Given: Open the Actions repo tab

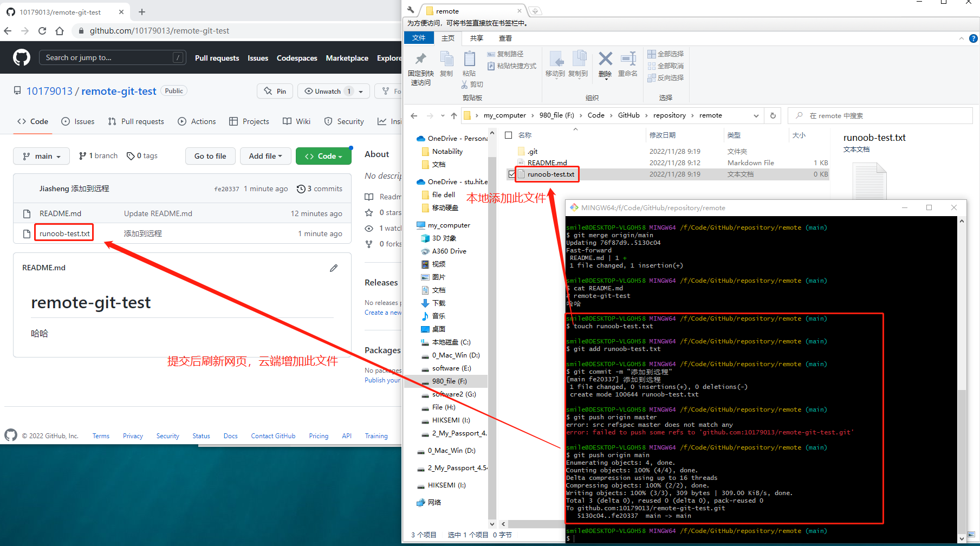Looking at the screenshot, I should [197, 121].
